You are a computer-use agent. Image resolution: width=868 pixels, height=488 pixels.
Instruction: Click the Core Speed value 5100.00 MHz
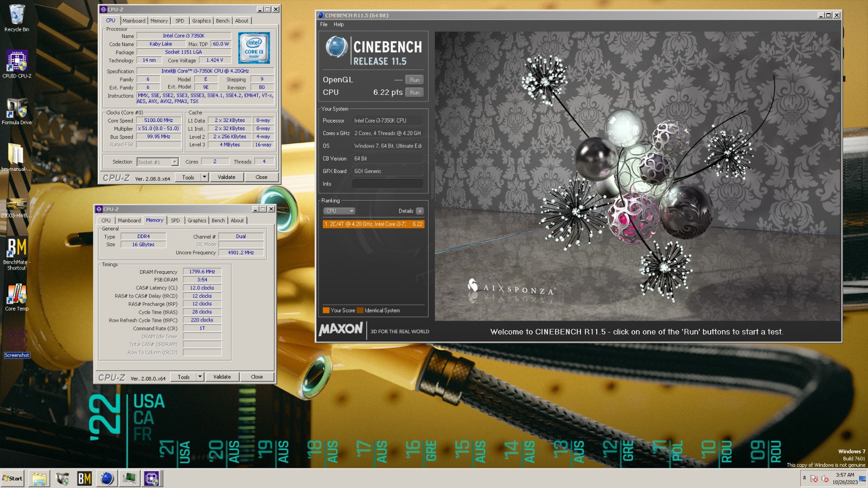click(158, 120)
